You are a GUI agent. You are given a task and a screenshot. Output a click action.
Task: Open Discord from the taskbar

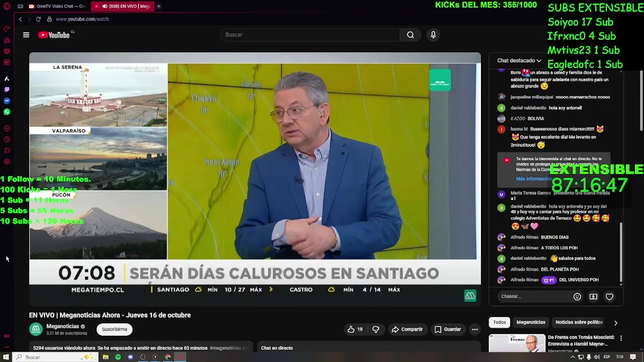click(x=130, y=357)
